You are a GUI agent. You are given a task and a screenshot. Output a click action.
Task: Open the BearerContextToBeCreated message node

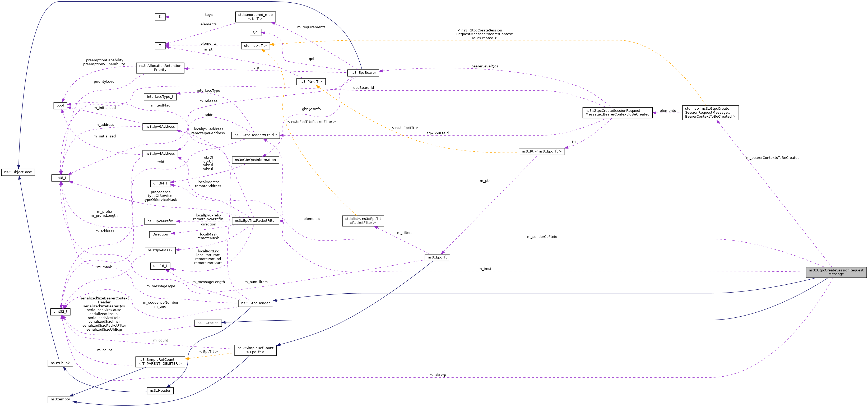point(617,113)
